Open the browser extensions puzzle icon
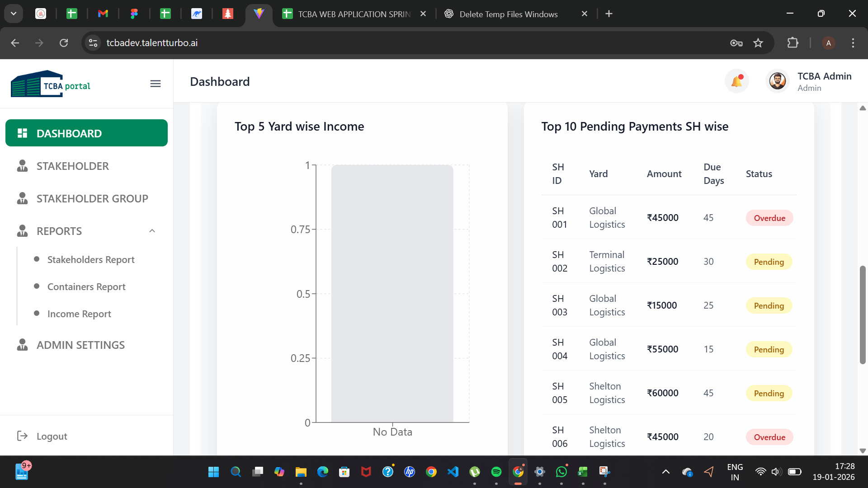Image resolution: width=868 pixels, height=488 pixels. pos(793,43)
